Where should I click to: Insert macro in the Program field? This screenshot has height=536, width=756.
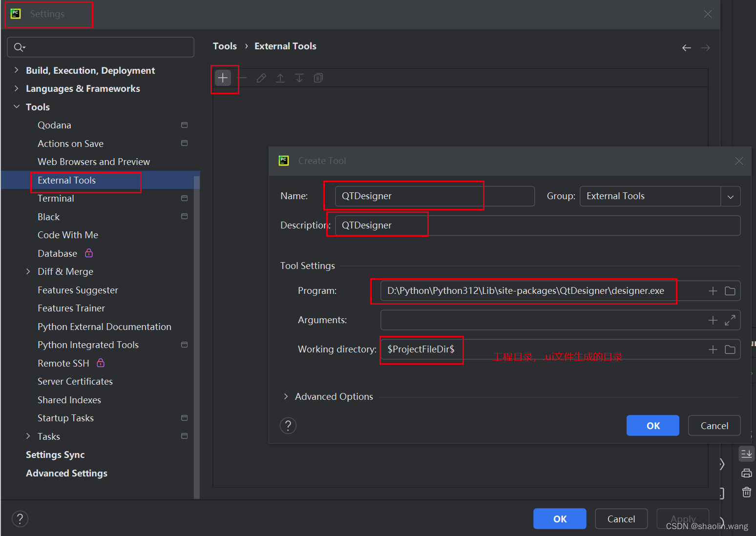713,291
